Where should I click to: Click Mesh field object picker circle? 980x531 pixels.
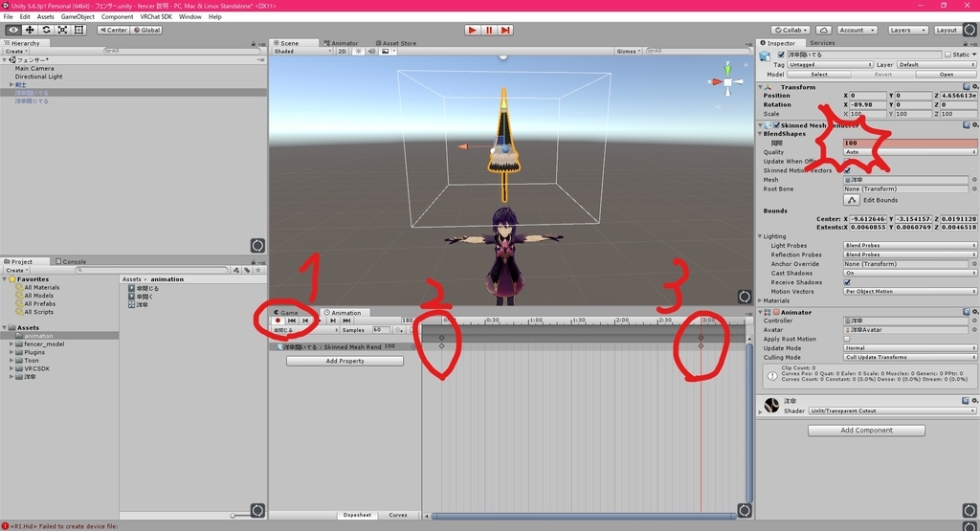[x=973, y=180]
